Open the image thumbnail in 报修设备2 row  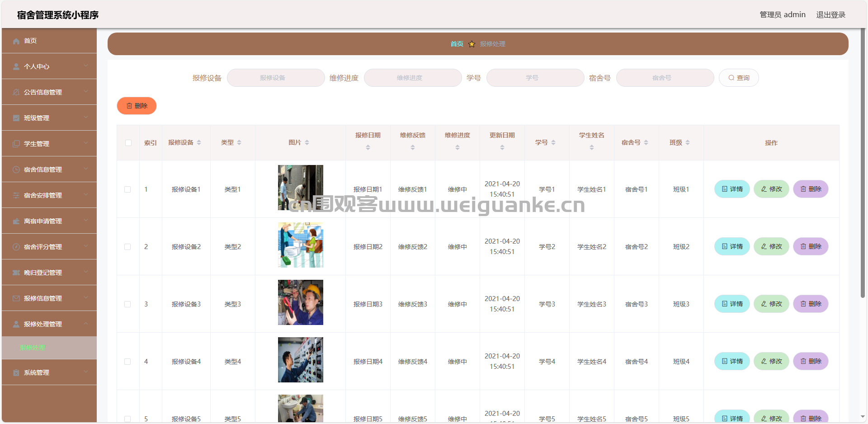pos(301,245)
